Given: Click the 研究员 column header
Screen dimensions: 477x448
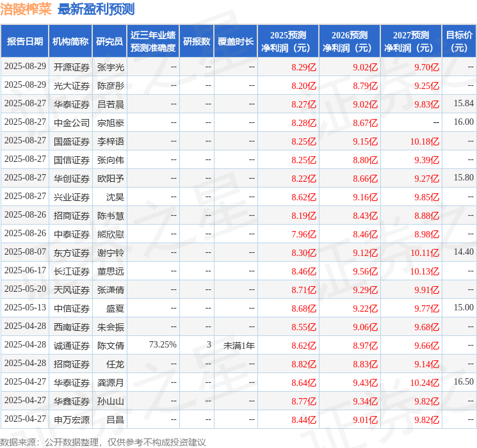Looking at the screenshot, I should pyautogui.click(x=109, y=42).
